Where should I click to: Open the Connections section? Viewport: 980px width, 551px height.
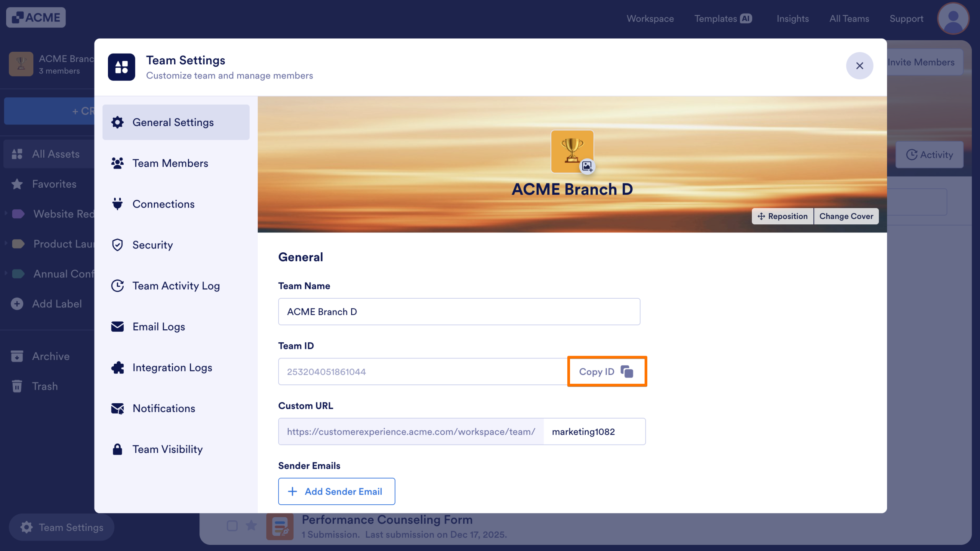(x=176, y=204)
